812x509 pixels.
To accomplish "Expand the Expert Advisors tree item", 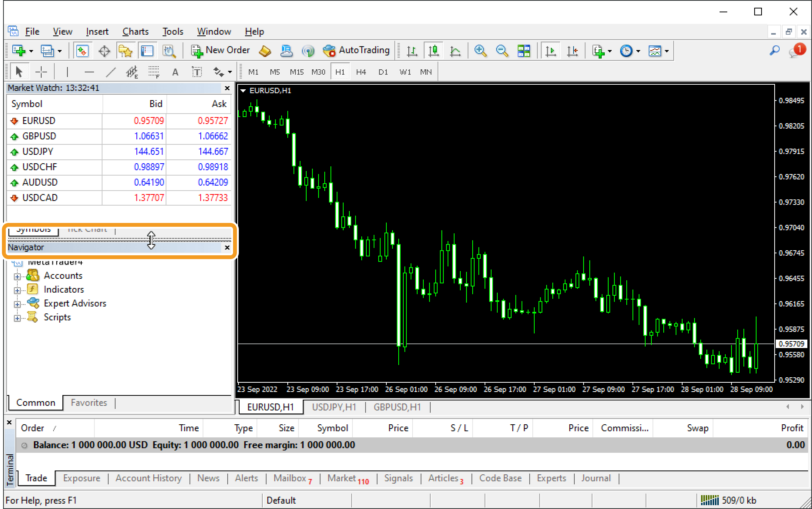I will pyautogui.click(x=17, y=304).
